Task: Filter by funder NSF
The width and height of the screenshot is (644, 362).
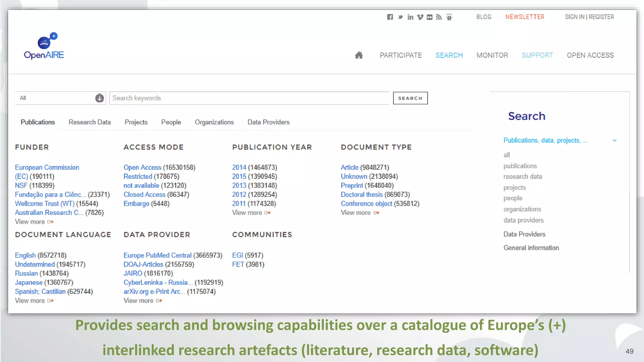Action: click(x=21, y=186)
